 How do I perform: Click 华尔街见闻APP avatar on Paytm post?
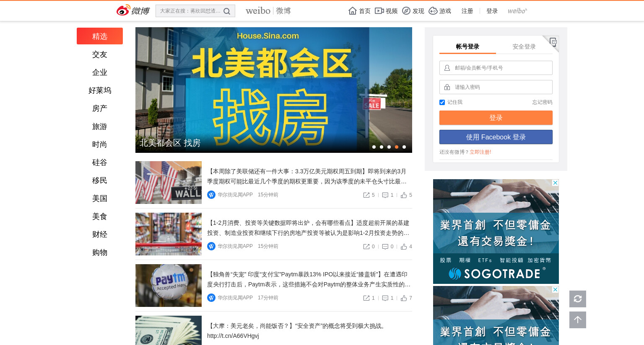pyautogui.click(x=211, y=298)
